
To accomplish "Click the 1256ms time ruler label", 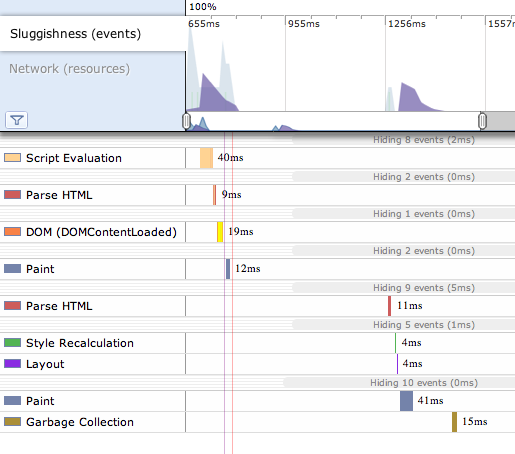I will [x=407, y=24].
